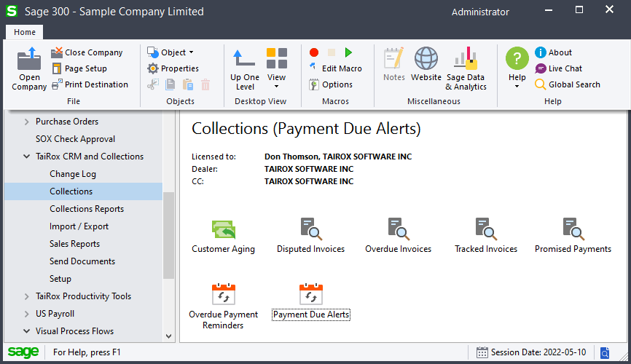Go Up One Level
Image resolution: width=631 pixels, height=364 pixels.
coord(245,70)
